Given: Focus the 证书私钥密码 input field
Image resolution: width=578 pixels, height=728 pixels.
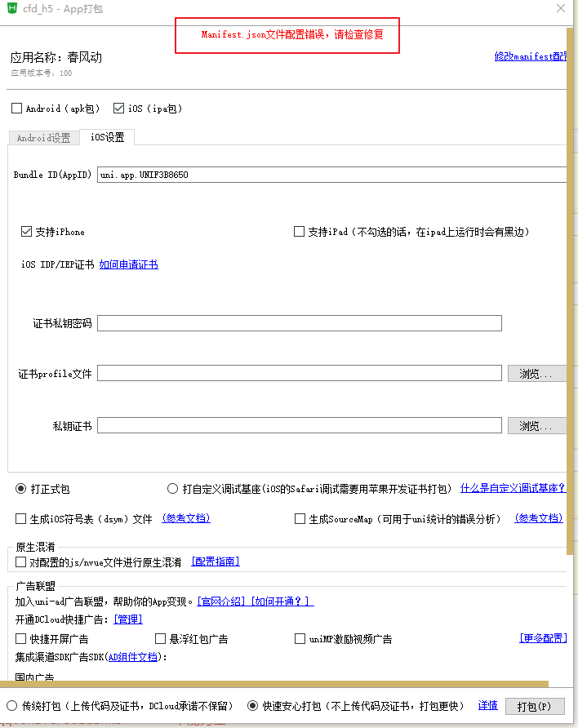Looking at the screenshot, I should 300,323.
